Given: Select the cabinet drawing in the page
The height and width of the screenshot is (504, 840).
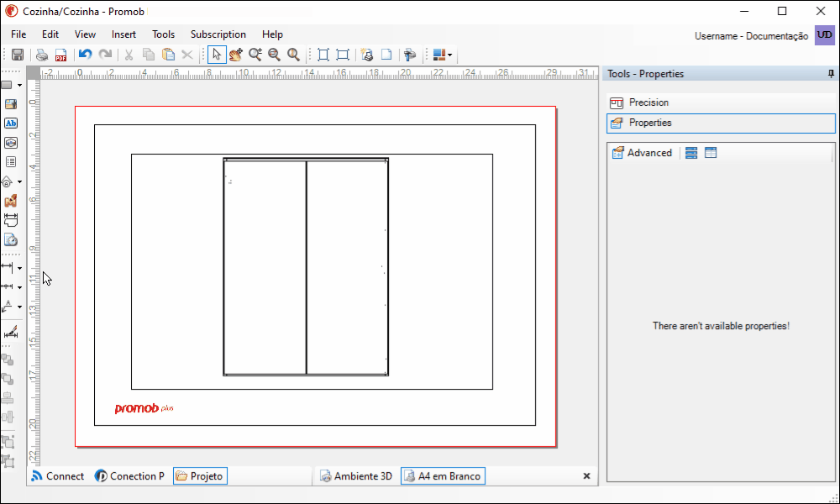Looking at the screenshot, I should coord(306,267).
